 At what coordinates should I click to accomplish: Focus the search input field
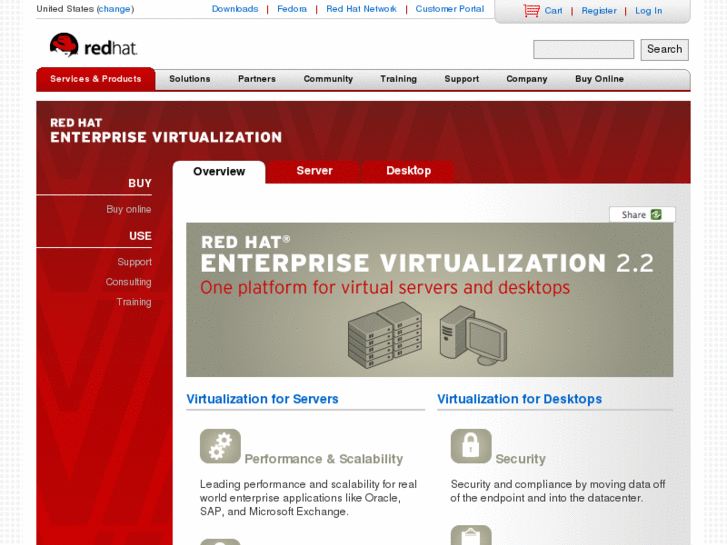583,49
